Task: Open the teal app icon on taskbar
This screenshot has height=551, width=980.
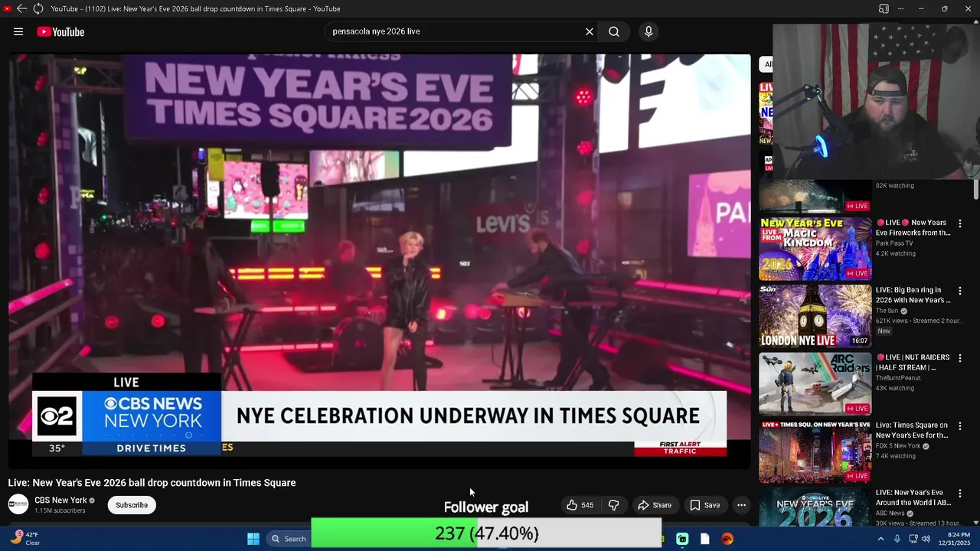Action: 682,539
